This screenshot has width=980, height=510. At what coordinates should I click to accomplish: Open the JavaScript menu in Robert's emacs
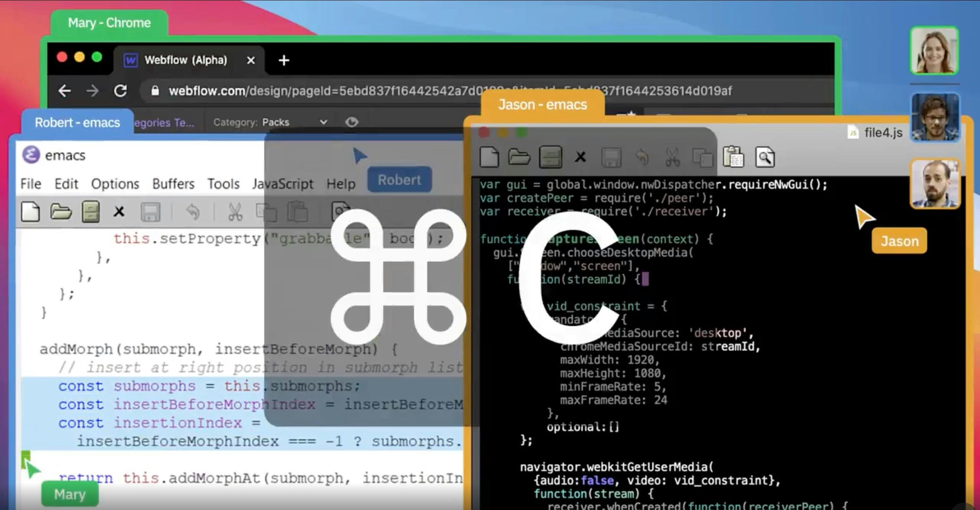pos(283,184)
